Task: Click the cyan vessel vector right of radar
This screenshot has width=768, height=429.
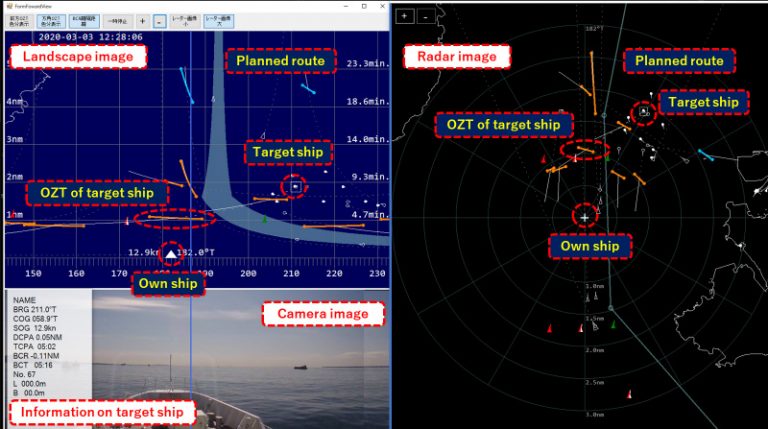Action: click(706, 155)
